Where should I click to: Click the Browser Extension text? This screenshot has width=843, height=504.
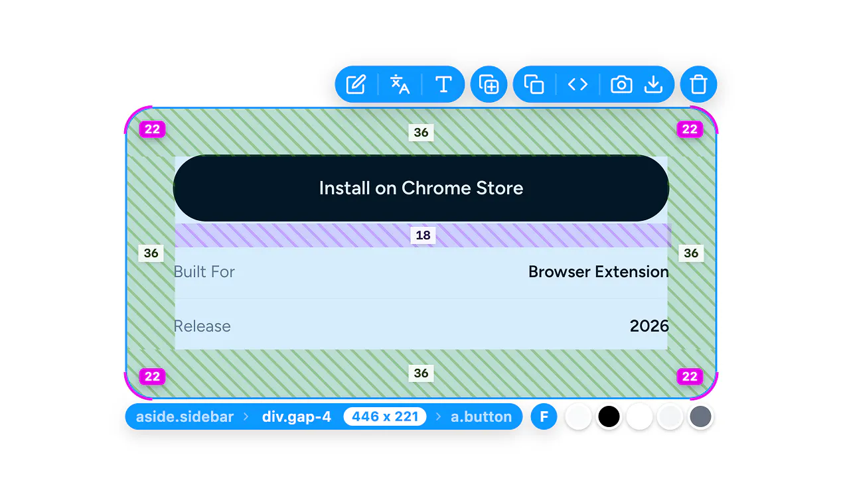coord(599,272)
